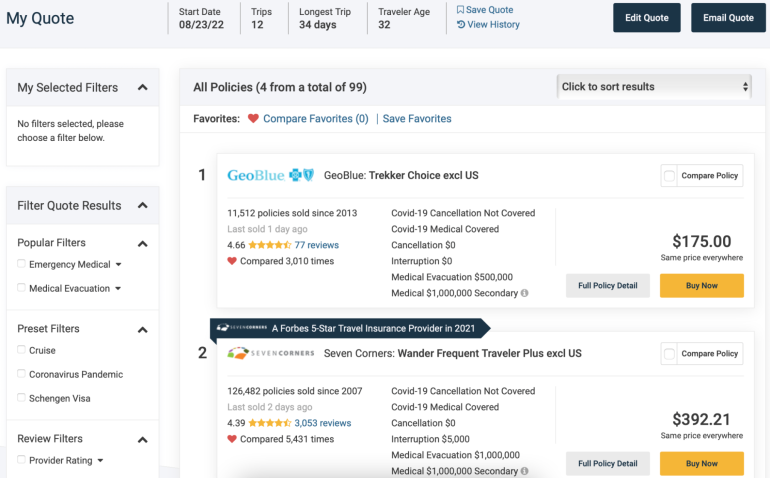The width and height of the screenshot is (770, 478).
Task: Expand the Emergency Medical filter arrow
Action: [x=119, y=265]
